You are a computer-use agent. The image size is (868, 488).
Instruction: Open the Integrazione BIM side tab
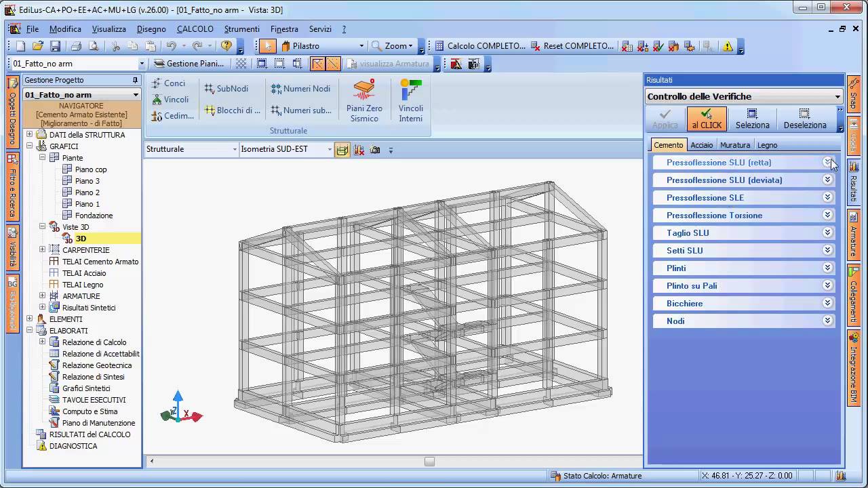tap(854, 367)
